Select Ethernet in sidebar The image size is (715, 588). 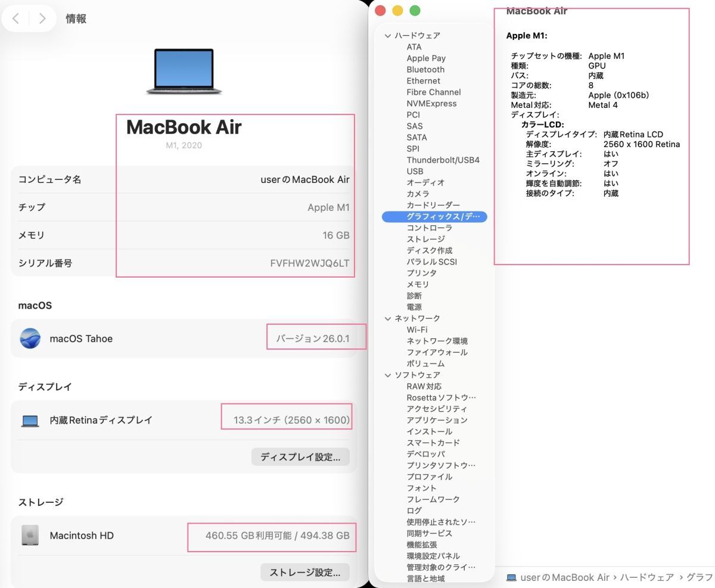pos(424,81)
